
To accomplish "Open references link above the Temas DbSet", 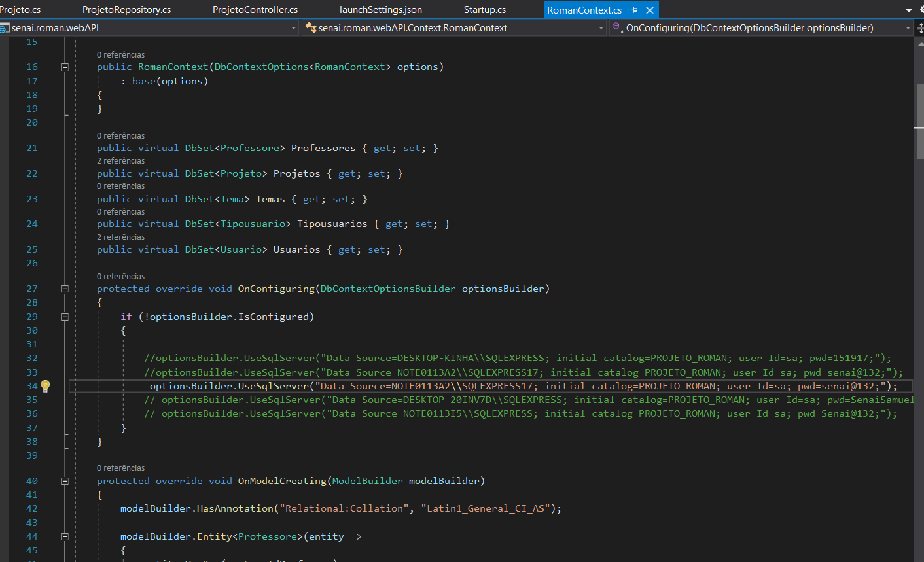I will pos(121,186).
